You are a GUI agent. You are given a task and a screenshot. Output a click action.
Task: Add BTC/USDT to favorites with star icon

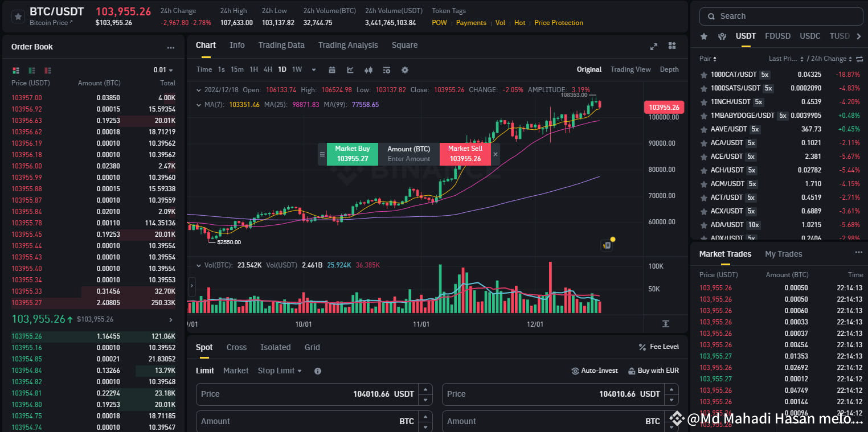click(x=18, y=17)
